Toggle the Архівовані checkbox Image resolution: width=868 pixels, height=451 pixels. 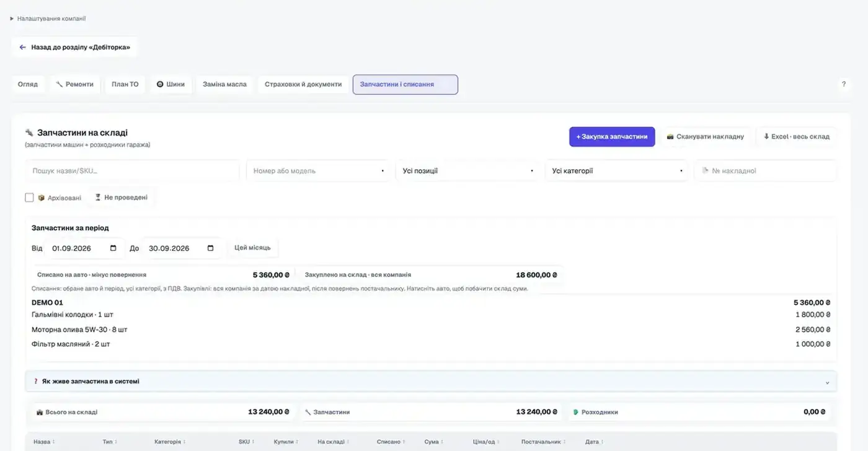29,198
